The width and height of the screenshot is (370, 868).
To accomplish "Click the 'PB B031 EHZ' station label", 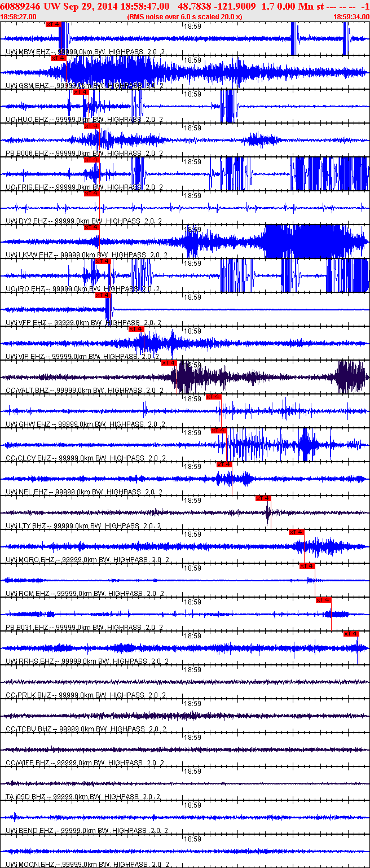I will [x=28, y=627].
